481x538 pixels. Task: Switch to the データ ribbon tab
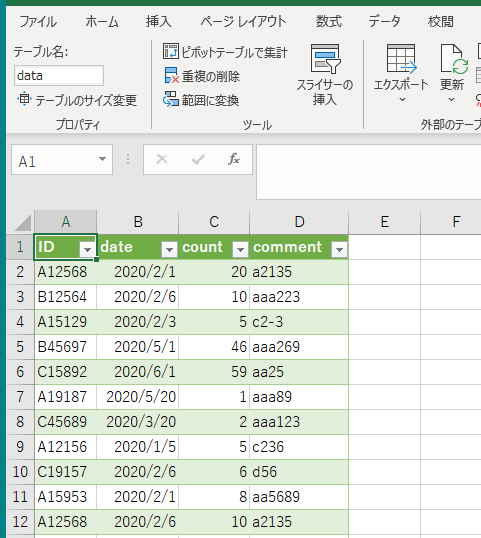pos(384,22)
